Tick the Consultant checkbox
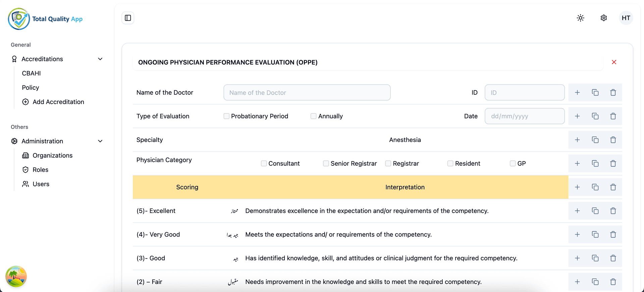 (264, 163)
